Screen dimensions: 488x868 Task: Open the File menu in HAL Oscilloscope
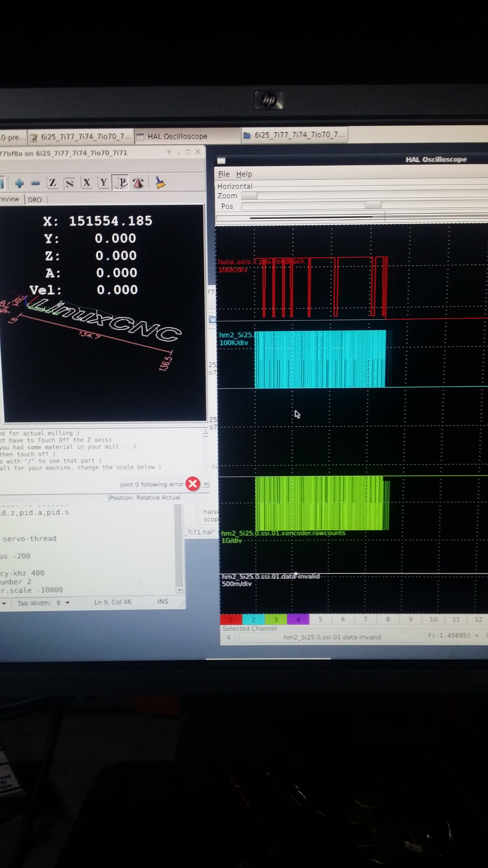click(x=224, y=174)
